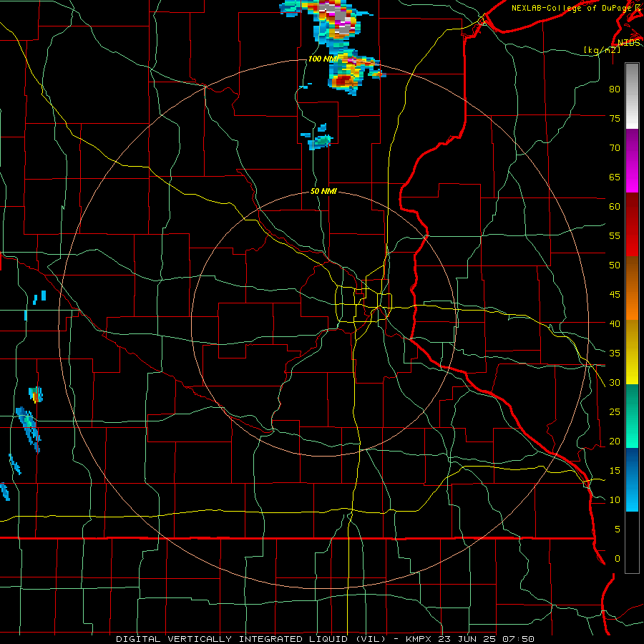
Task: Click the white-gray storm core at the top
Action: 340,16
